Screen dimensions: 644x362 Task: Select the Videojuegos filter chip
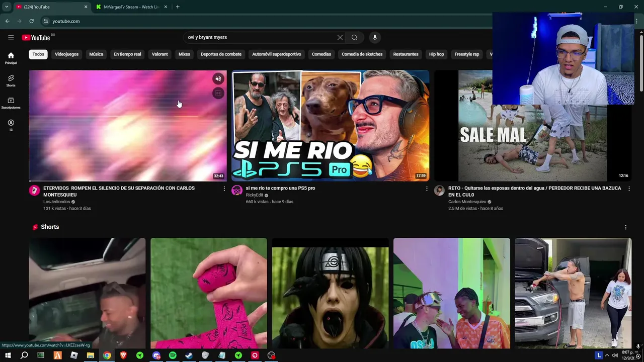[x=66, y=54]
